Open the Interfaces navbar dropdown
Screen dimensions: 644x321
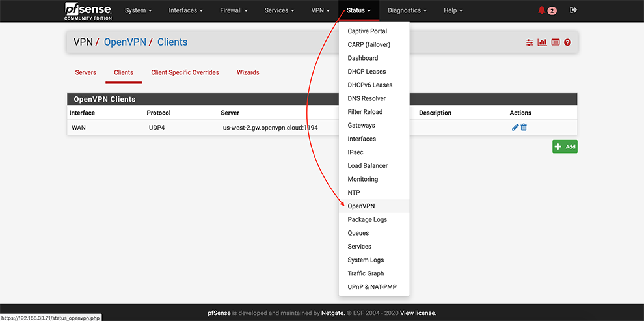point(185,11)
